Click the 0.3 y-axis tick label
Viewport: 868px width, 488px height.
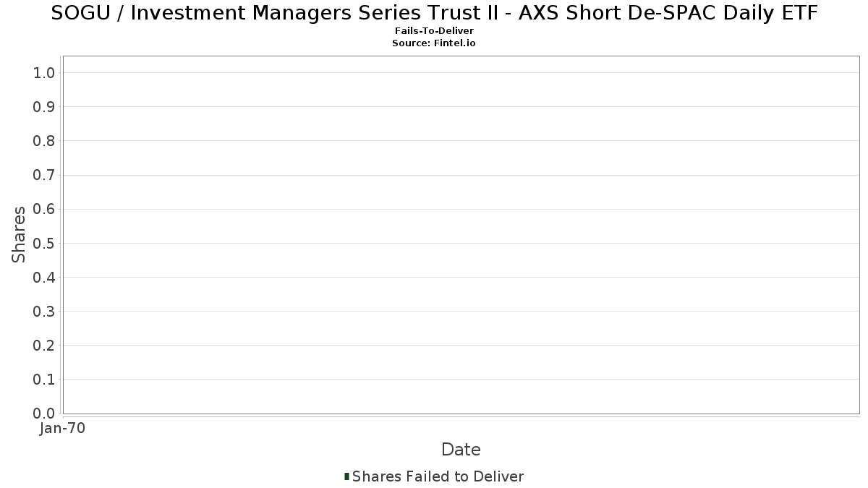click(x=44, y=312)
